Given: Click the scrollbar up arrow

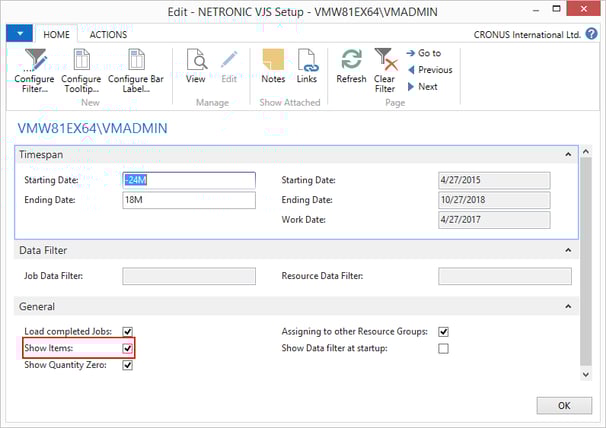Looking at the screenshot, I should [x=586, y=152].
